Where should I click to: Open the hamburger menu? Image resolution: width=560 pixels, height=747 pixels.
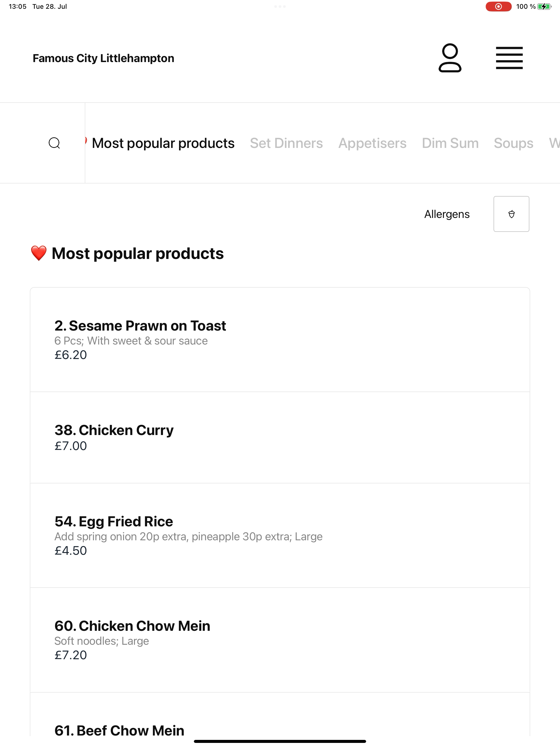tap(509, 58)
